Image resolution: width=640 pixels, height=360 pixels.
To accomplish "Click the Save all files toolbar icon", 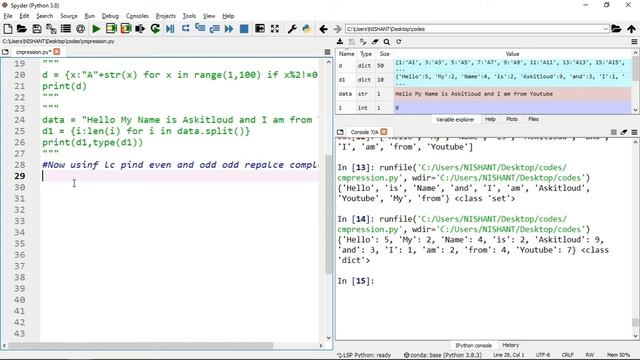I will coord(51,29).
